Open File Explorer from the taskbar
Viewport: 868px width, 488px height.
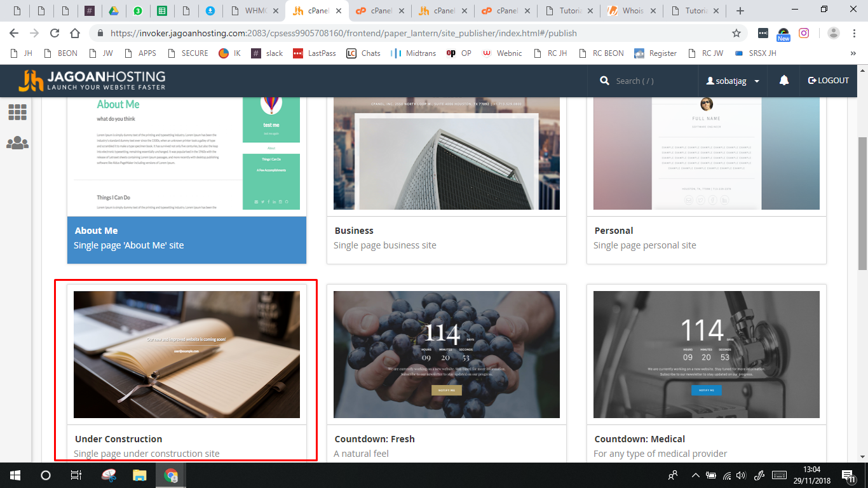[x=140, y=475]
